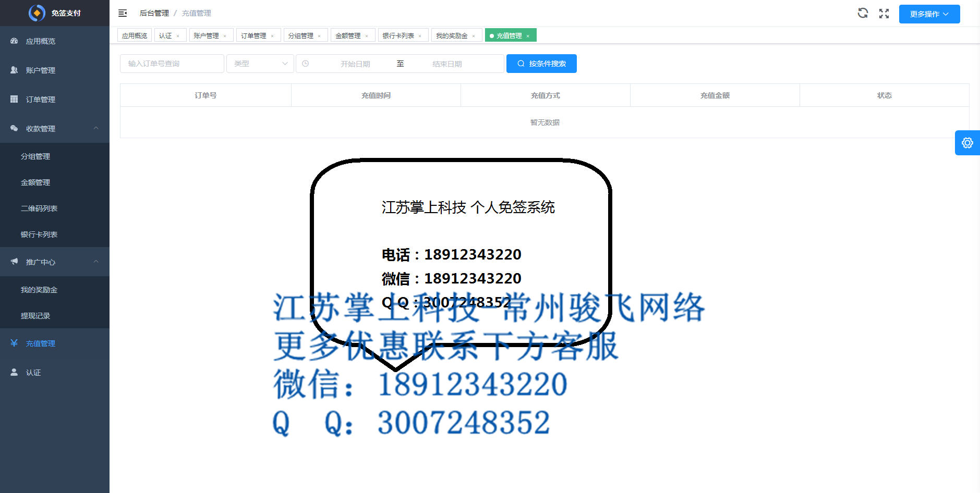Collapse the 收款管理 sidebar group
980x493 pixels.
click(55, 128)
